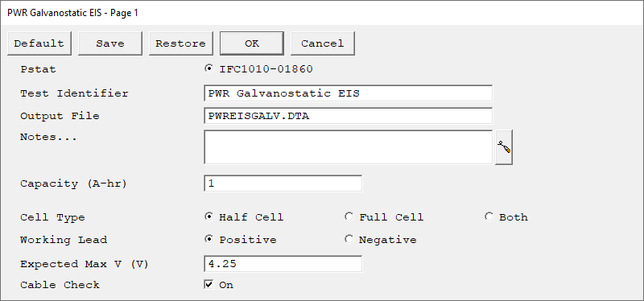Screen dimensions: 644x301
Task: Click the dialog title bar
Action: click(322, 13)
